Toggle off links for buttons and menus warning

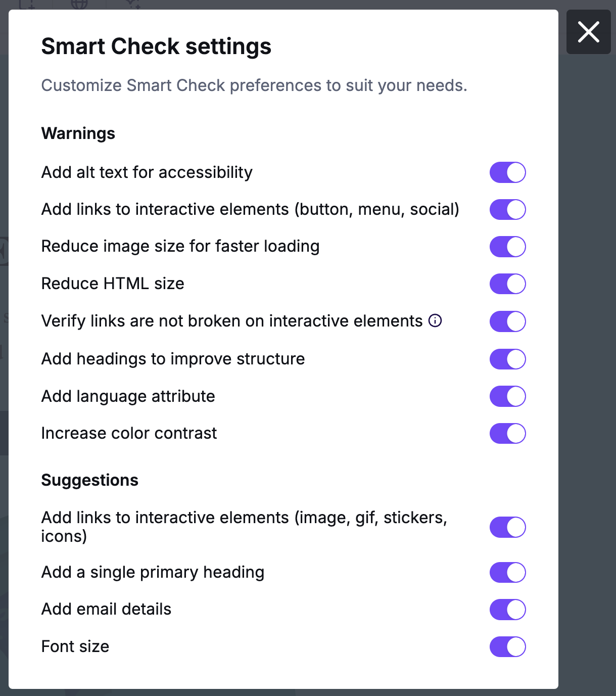(x=507, y=209)
